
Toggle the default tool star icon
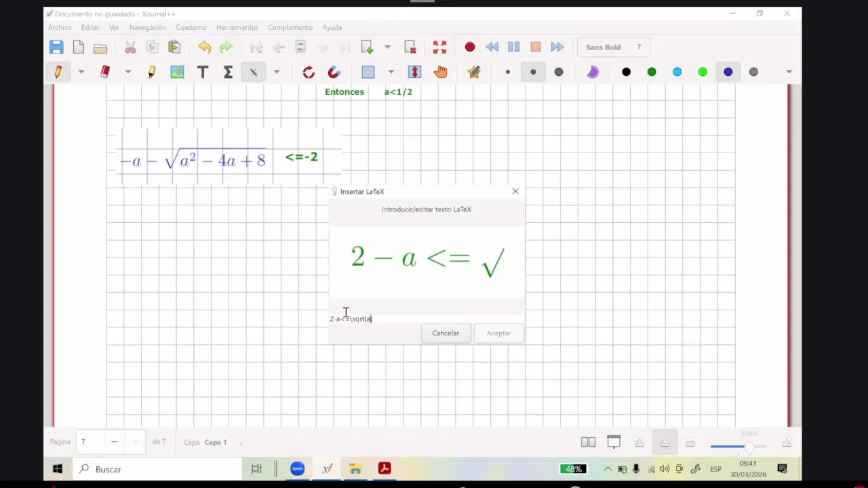tap(474, 72)
